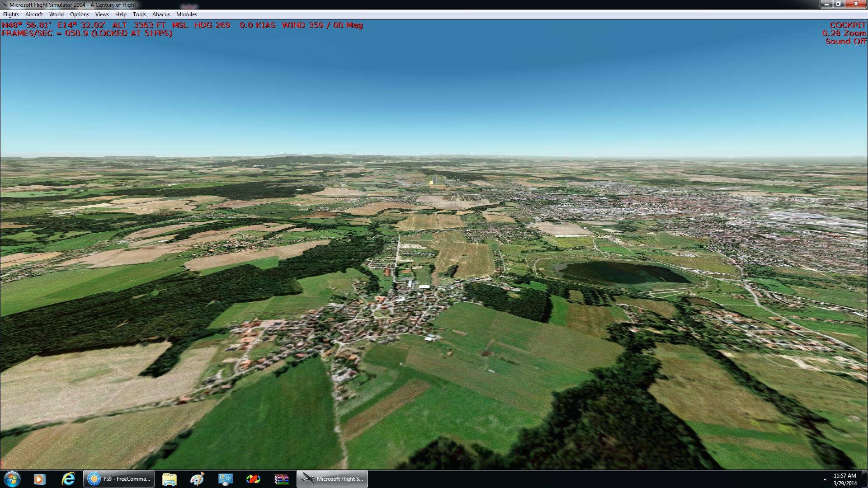Click the 'ALT 3363 FT MSL' readout
868x488 pixels.
pyautogui.click(x=151, y=25)
